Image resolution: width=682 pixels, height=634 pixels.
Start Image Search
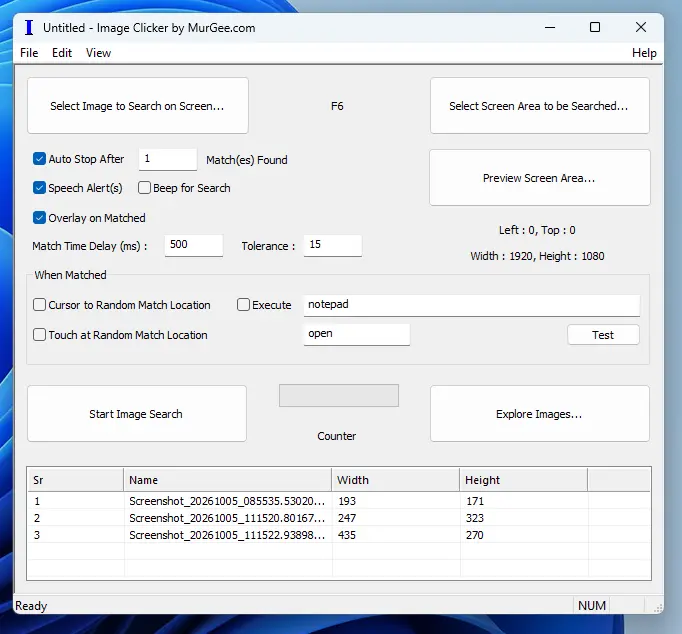pyautogui.click(x=137, y=414)
